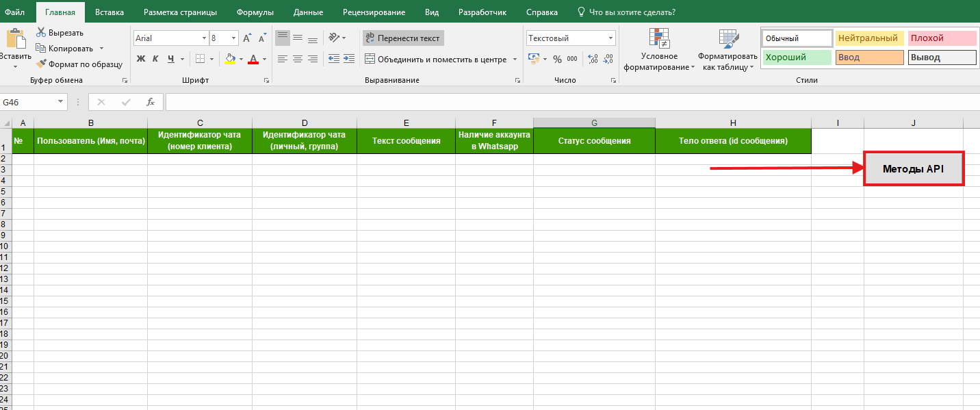980x410 pixels.
Task: Click the Insert Function fx icon
Action: pyautogui.click(x=151, y=102)
